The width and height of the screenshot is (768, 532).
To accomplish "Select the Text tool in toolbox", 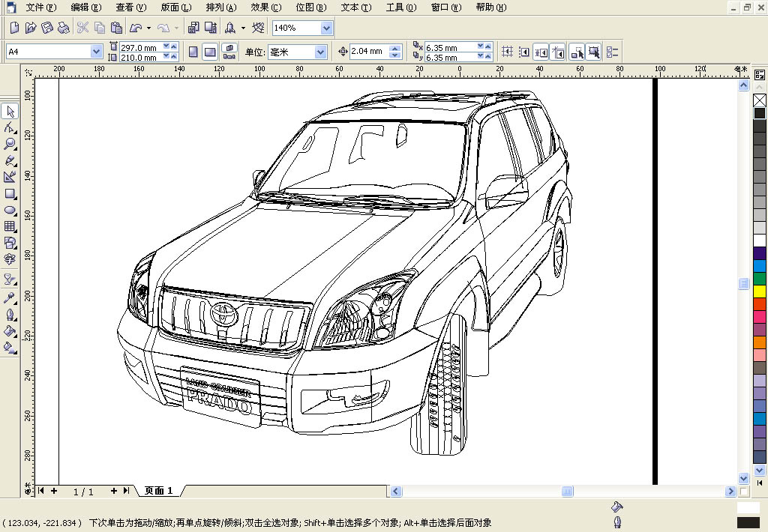I will pos(10,260).
